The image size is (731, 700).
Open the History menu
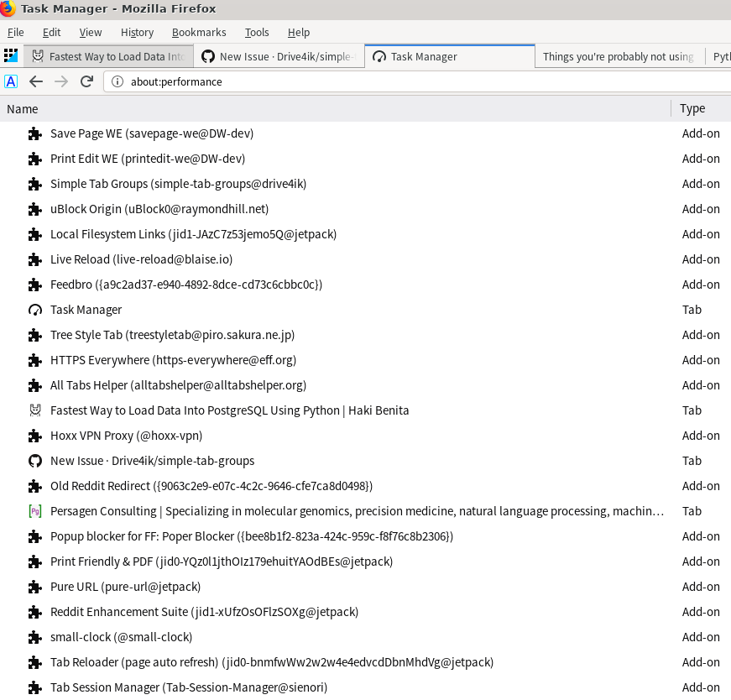137,32
